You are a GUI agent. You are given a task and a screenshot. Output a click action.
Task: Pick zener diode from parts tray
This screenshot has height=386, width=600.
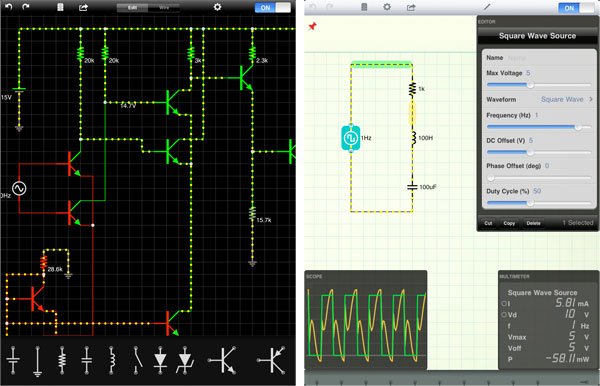click(x=185, y=360)
